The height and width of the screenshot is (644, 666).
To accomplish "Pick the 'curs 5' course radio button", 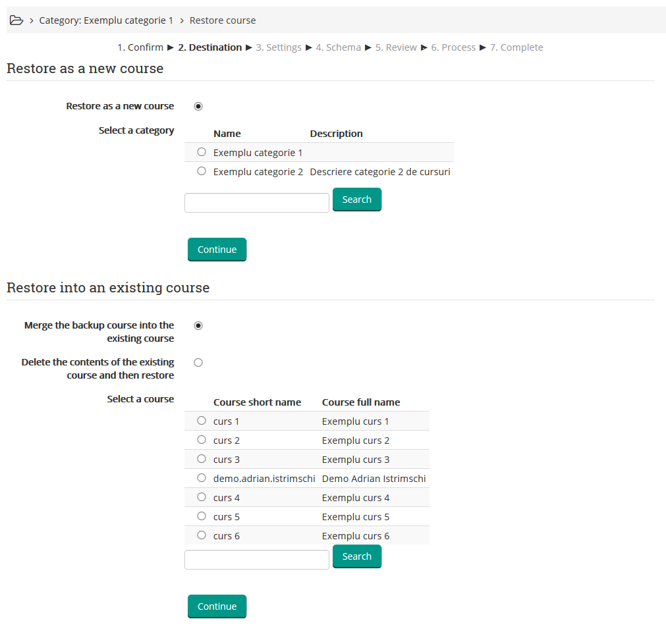I will point(202,516).
